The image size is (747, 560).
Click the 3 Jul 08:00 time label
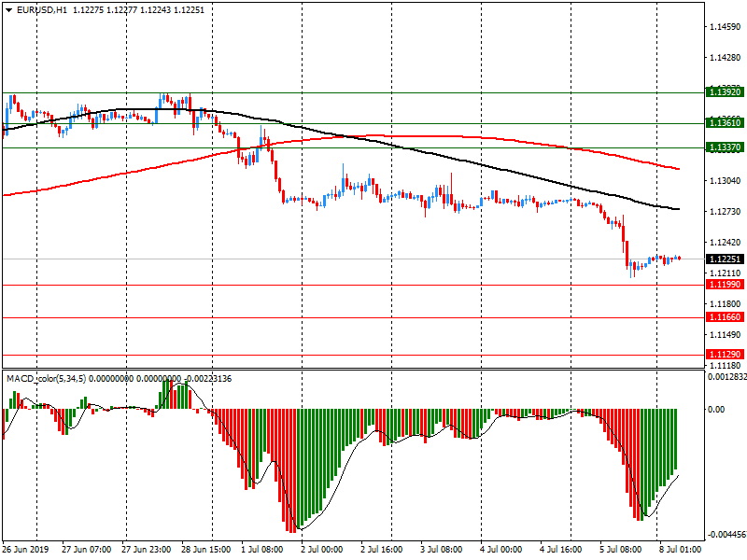[x=441, y=550]
